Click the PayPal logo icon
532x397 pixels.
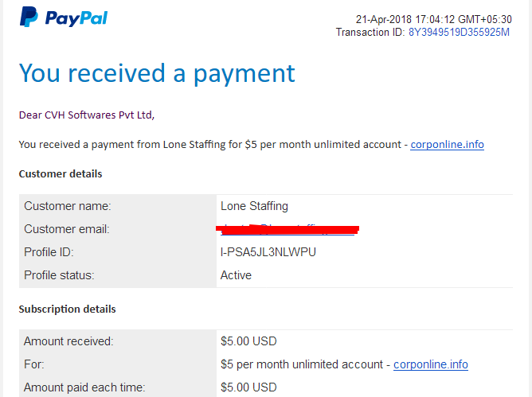(29, 17)
